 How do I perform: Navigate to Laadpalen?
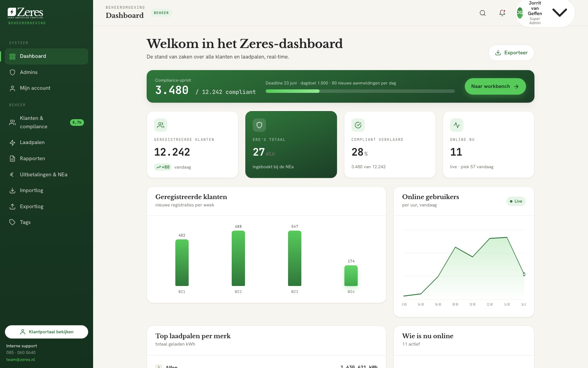tap(47, 143)
